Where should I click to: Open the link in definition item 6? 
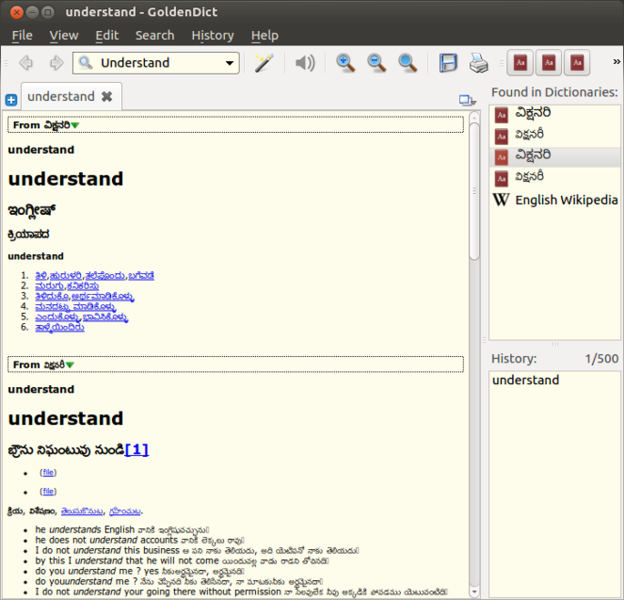coord(60,328)
